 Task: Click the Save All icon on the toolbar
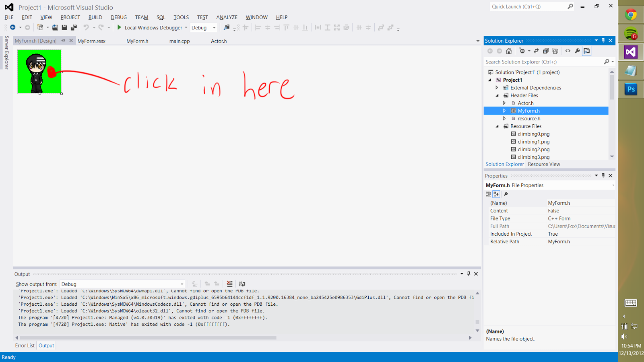pyautogui.click(x=73, y=27)
